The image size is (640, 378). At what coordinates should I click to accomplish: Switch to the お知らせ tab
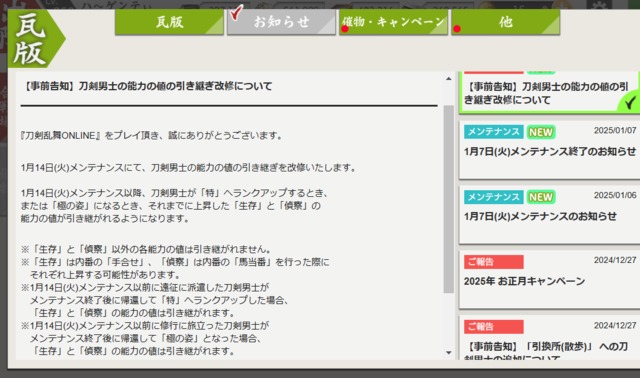click(281, 22)
